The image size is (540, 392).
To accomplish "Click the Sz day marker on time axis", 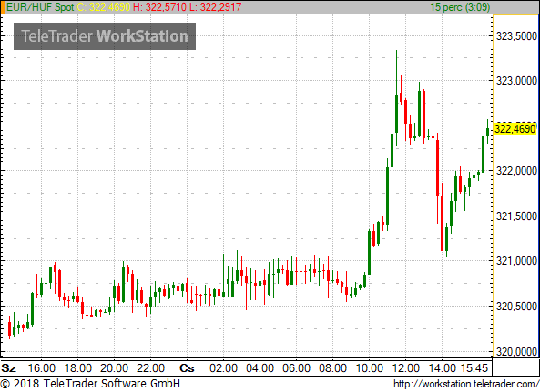I will pos(8,368).
